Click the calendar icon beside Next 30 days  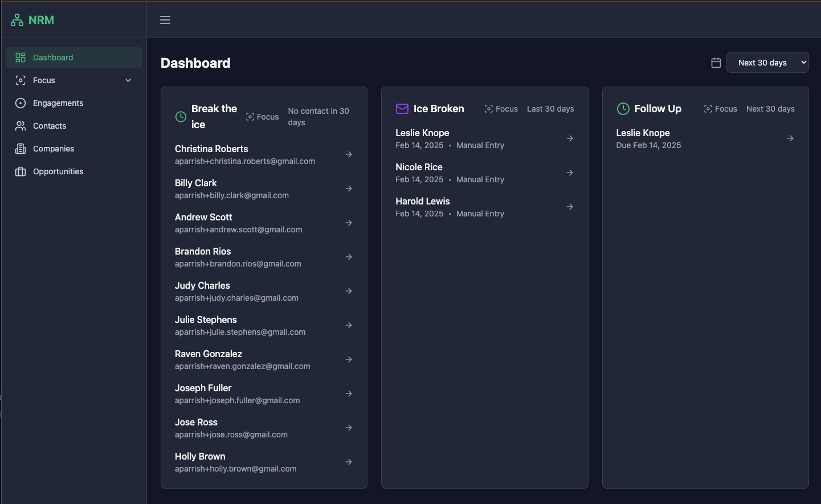tap(716, 63)
